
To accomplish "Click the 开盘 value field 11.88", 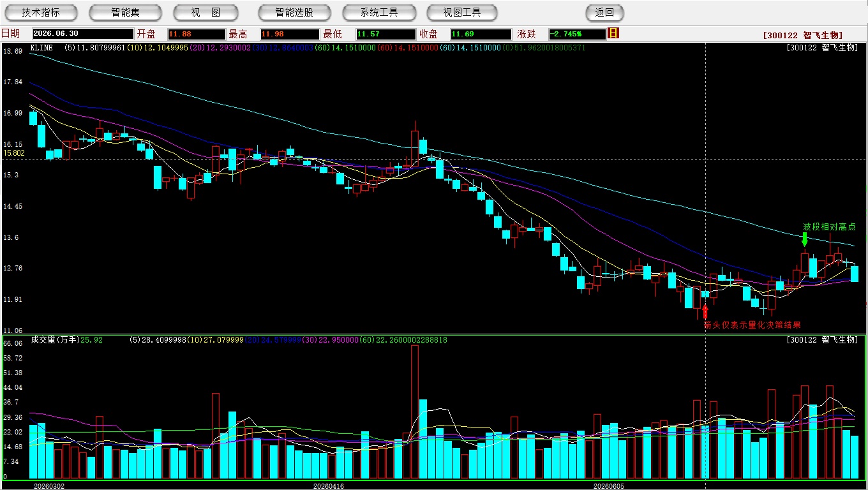I will (x=197, y=34).
